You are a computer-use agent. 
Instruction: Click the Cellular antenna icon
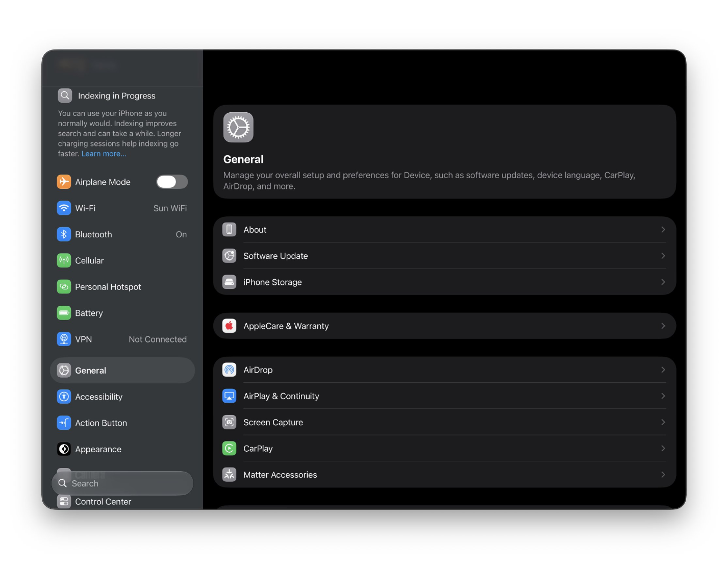(x=64, y=260)
